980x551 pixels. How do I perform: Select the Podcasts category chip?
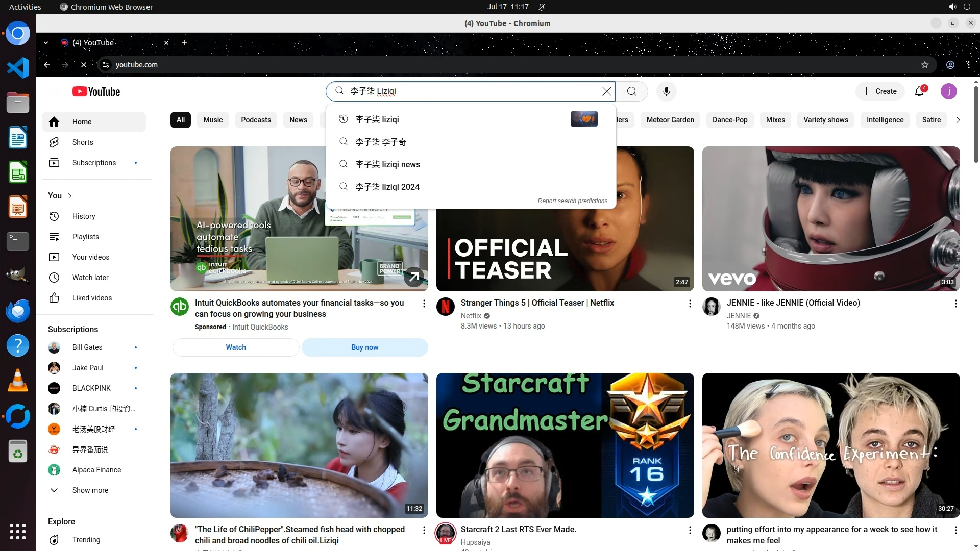[x=256, y=120]
